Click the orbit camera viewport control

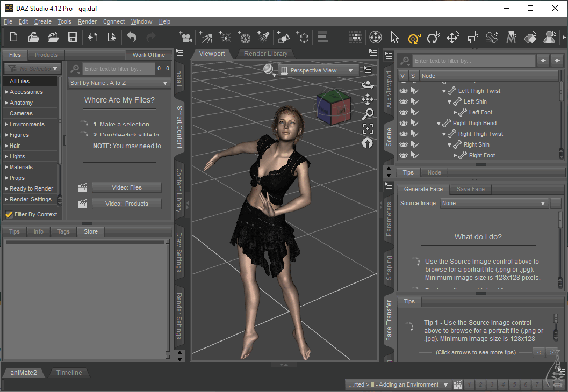pos(368,85)
